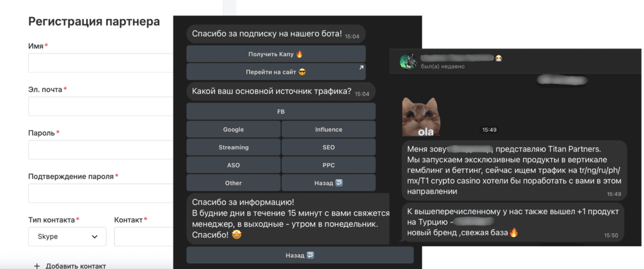Click the 'был(а) недавно' status text
Screen dimensions: 644x269
442,67
